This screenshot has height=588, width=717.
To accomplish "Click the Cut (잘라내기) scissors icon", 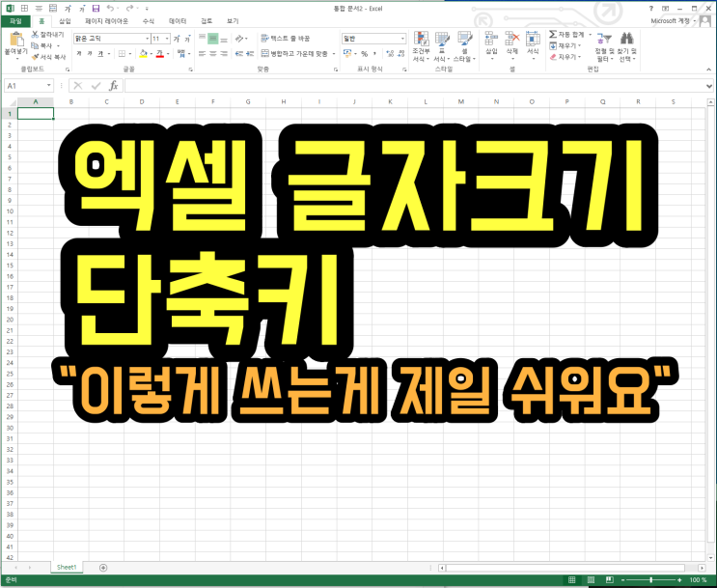I will [36, 34].
